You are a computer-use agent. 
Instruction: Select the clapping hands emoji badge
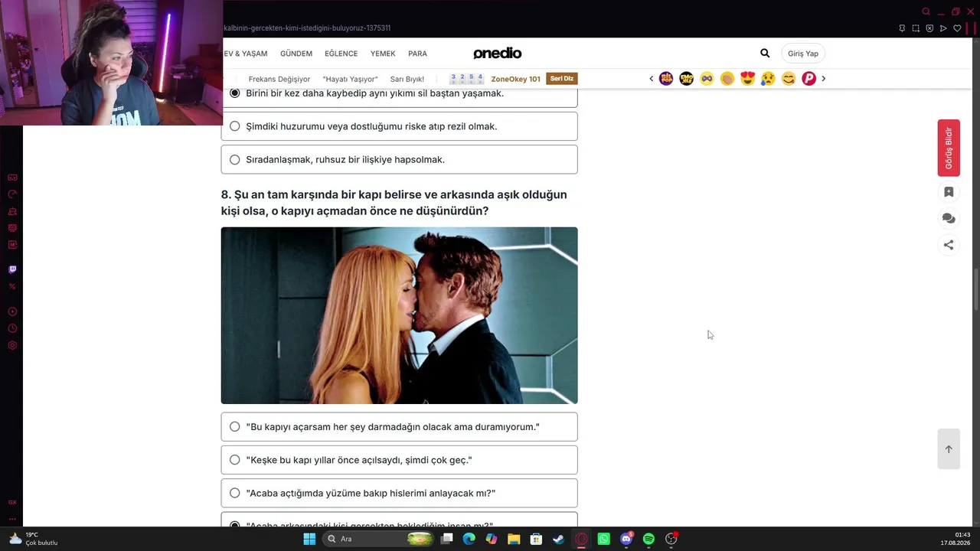[x=727, y=78]
